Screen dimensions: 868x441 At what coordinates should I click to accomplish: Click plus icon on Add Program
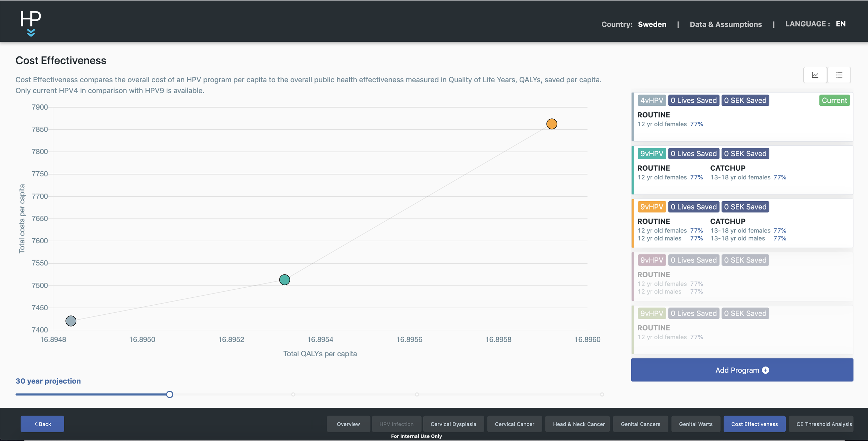click(766, 370)
